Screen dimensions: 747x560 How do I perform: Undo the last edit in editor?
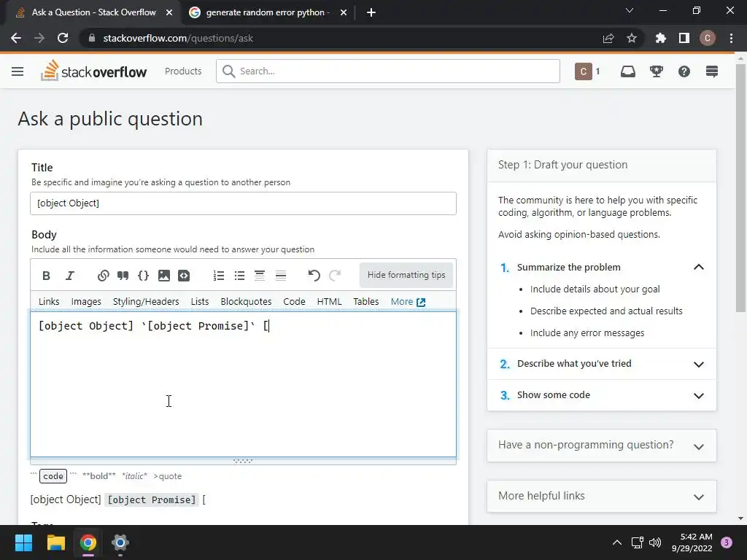(x=314, y=275)
